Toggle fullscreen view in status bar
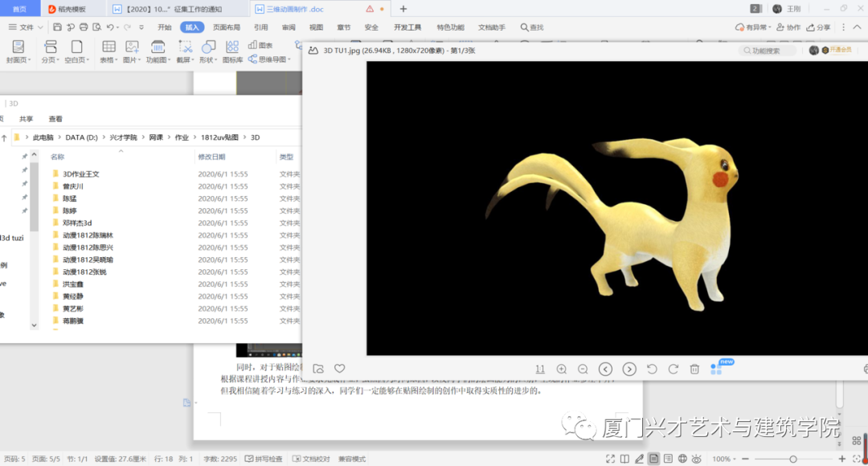The image size is (868, 466). coord(610,459)
